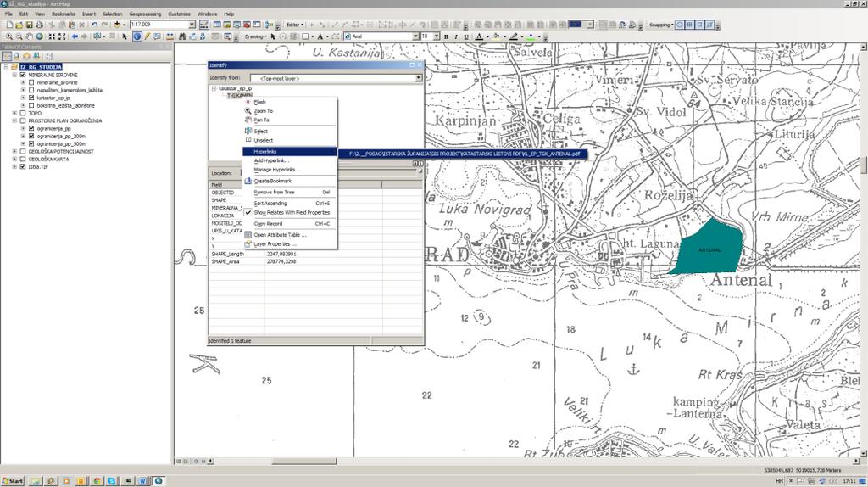Open the Bookmarks menu
Screen dimensions: 868x487
click(x=64, y=14)
